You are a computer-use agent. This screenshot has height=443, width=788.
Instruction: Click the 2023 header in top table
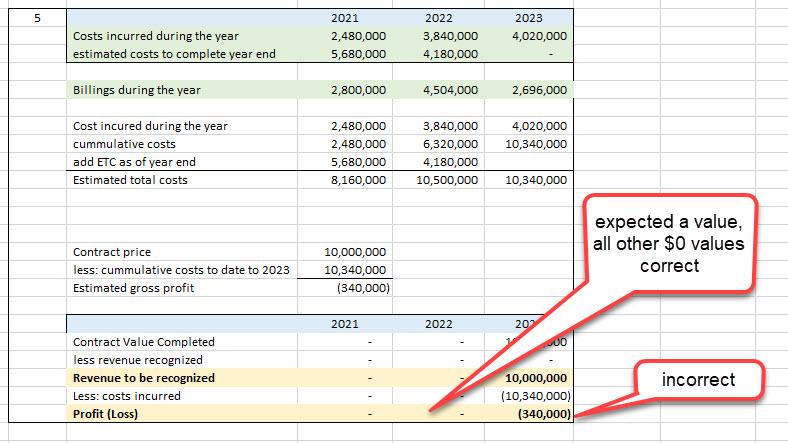[x=529, y=18]
